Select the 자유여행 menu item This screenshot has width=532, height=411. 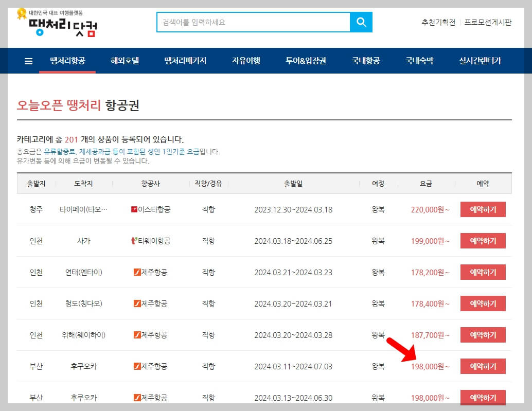click(245, 60)
